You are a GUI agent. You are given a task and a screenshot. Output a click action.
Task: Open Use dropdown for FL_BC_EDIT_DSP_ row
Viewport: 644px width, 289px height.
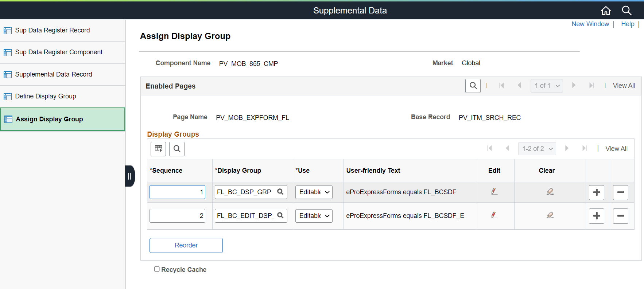(314, 216)
